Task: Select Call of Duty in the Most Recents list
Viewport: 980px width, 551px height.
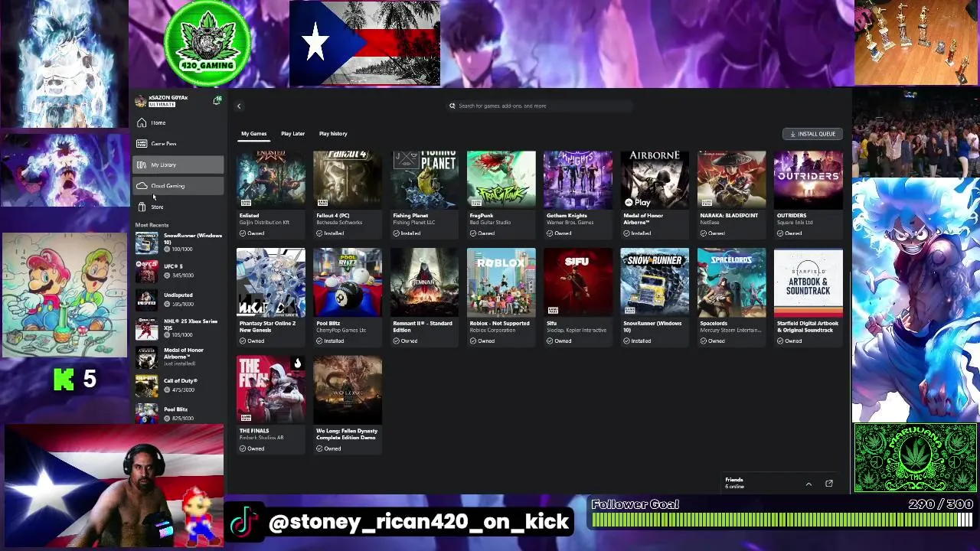Action: pos(179,385)
